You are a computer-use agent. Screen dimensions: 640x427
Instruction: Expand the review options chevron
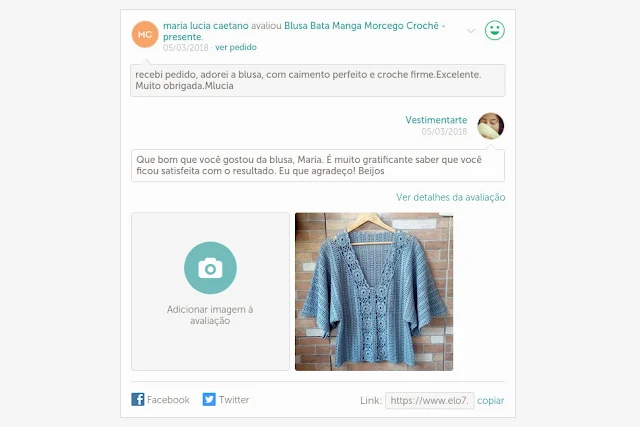(471, 31)
